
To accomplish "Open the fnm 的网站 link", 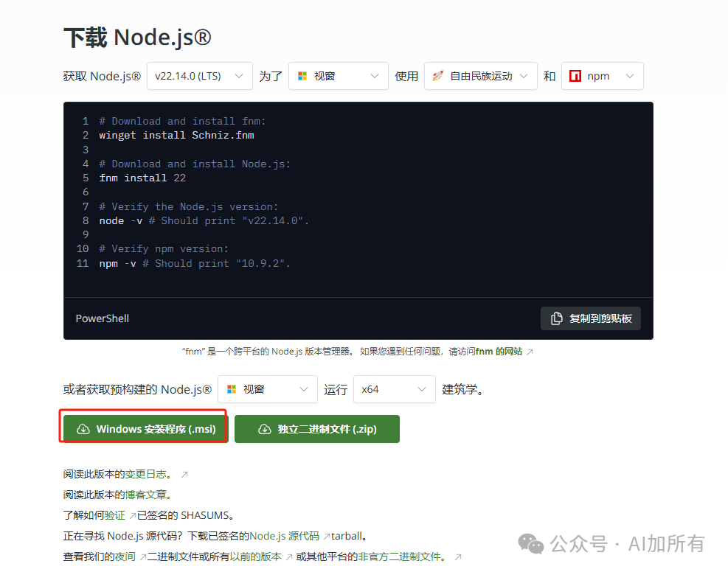I will pyautogui.click(x=499, y=352).
